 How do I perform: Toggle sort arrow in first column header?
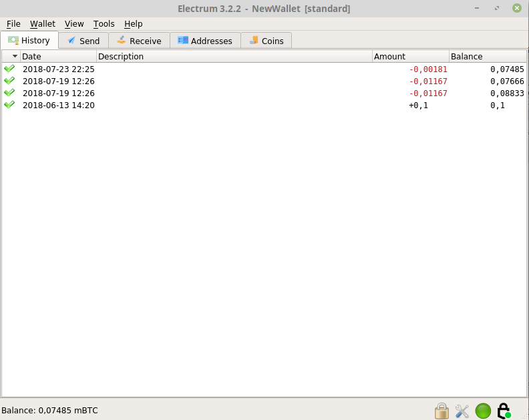coord(15,56)
